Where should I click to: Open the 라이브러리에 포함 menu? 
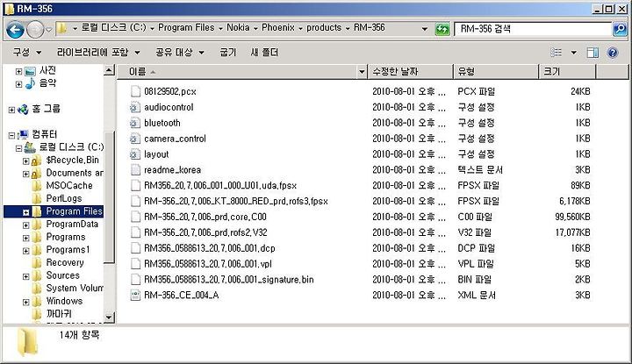98,53
